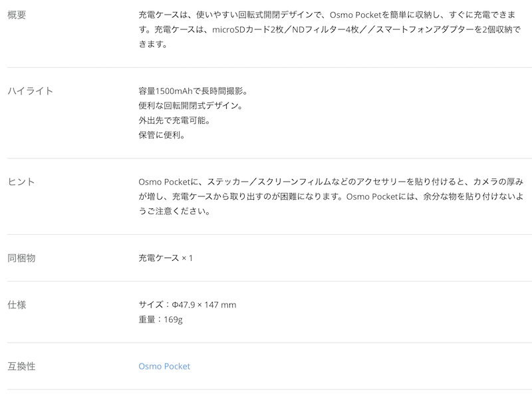Click the 重量 169g spec line
The image size is (532, 396).
(160, 319)
